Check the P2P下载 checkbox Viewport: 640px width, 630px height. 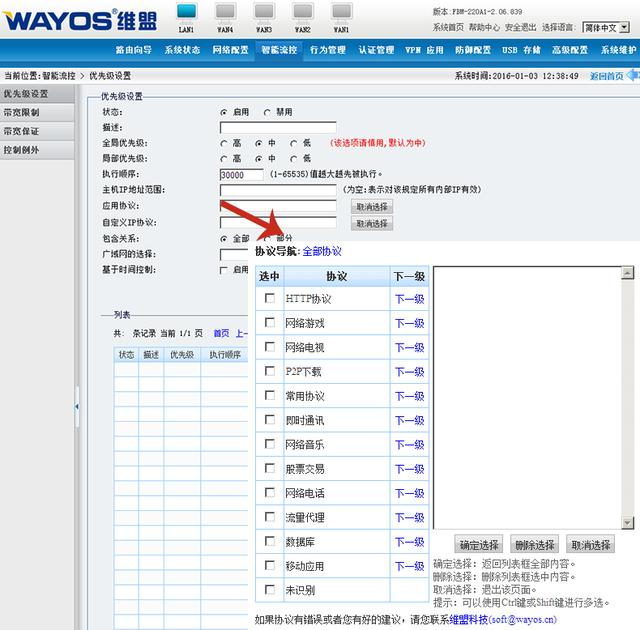click(269, 371)
